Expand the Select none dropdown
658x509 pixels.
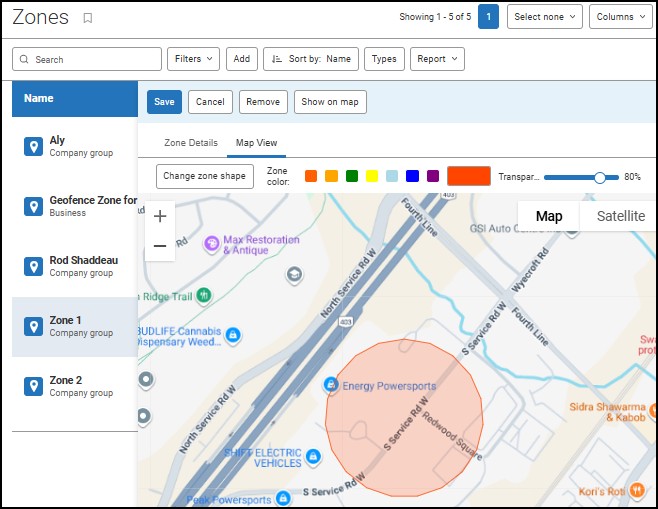coord(545,17)
